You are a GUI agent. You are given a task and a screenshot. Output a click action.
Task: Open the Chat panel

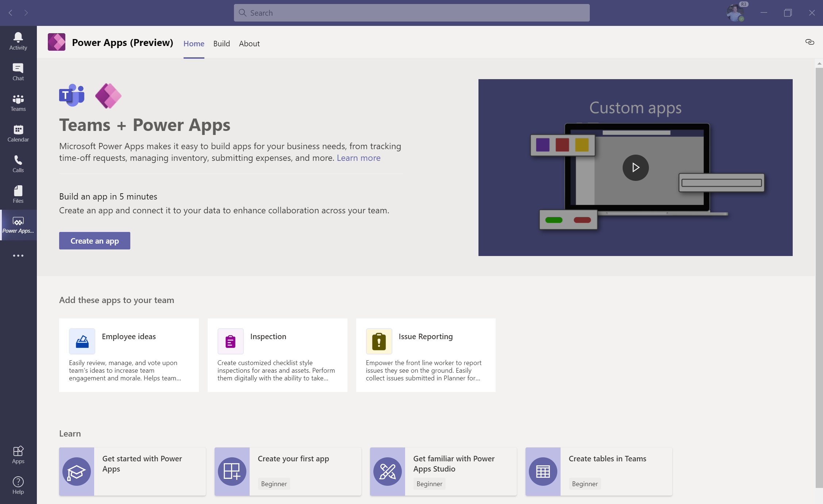(x=18, y=71)
